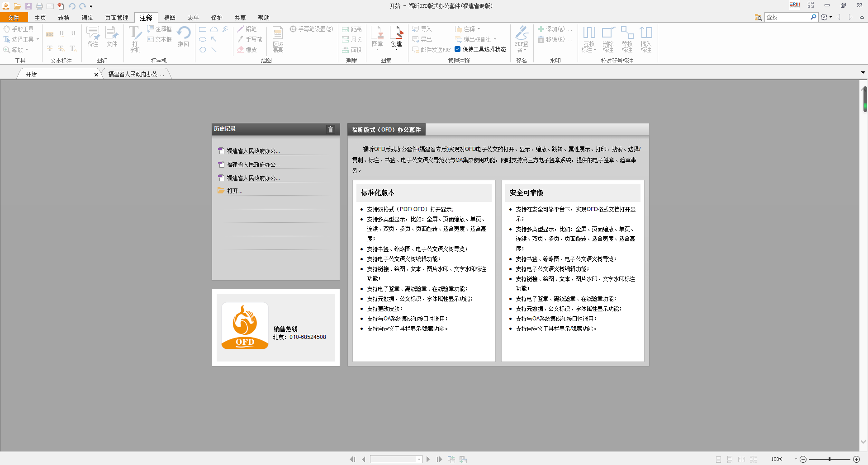Toggle the 保持工具选择状态 checkbox

458,49
